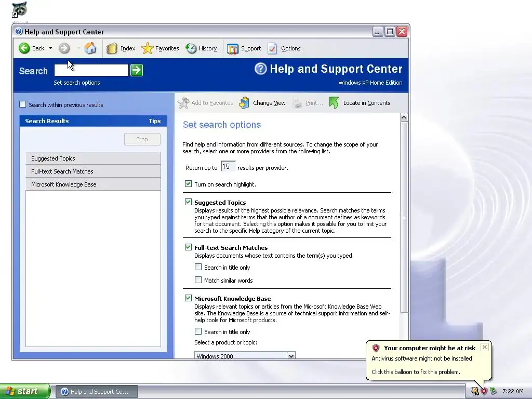532x399 pixels.
Task: Open the Tips link in Search Results
Action: tap(154, 121)
